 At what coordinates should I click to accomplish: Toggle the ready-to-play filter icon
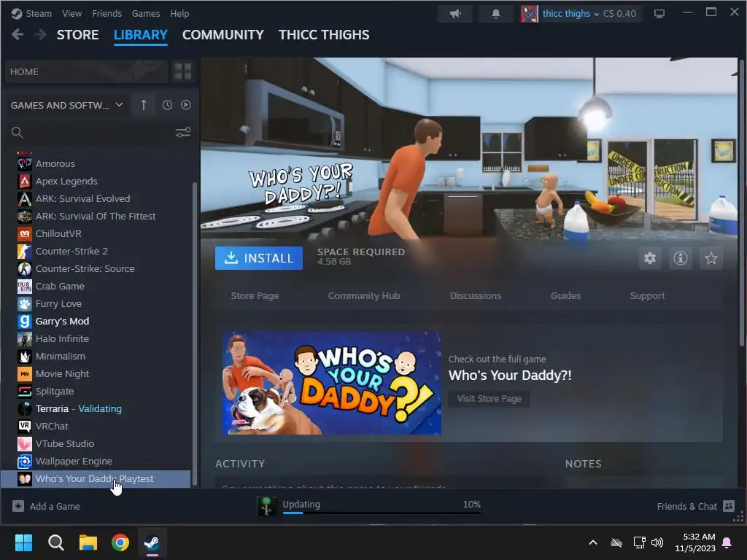[x=186, y=105]
